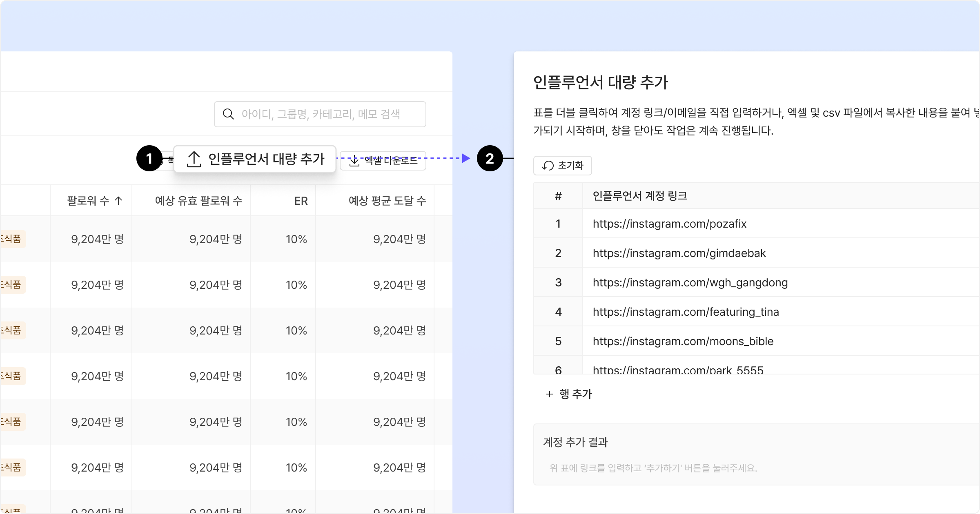This screenshot has width=980, height=514.
Task: Click the magnifier icon in search box
Action: click(228, 114)
